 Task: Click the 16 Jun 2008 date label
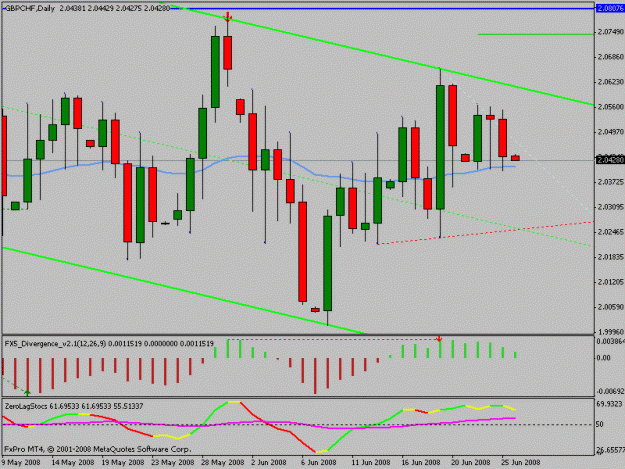pyautogui.click(x=421, y=462)
